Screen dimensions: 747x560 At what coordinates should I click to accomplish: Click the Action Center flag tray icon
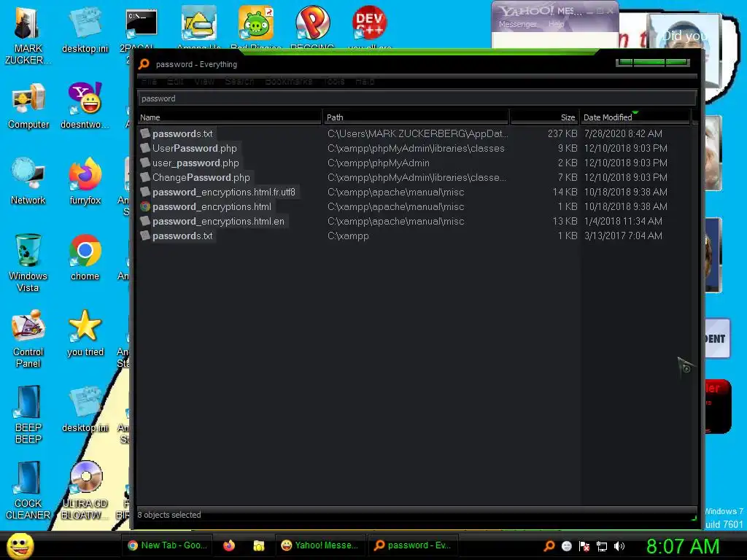click(x=584, y=546)
